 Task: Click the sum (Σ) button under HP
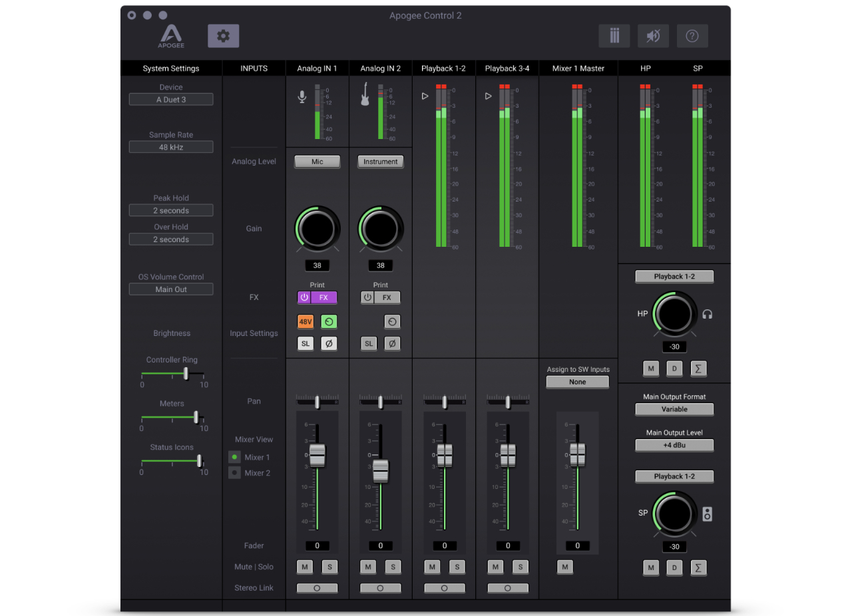click(698, 369)
